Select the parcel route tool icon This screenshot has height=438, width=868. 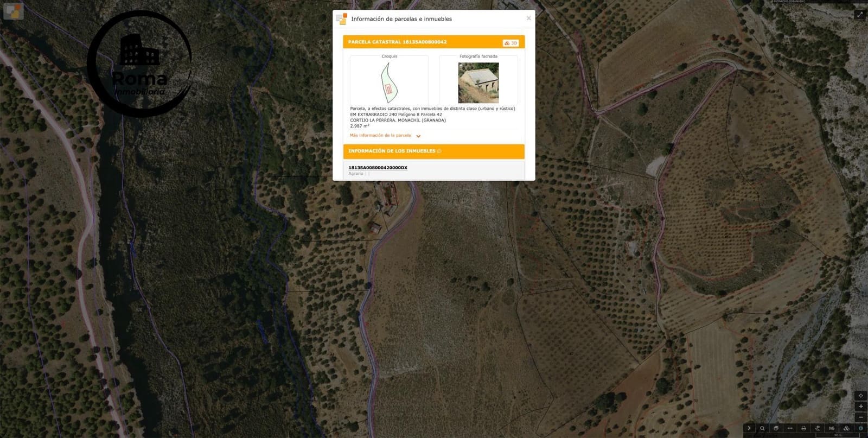(818, 428)
